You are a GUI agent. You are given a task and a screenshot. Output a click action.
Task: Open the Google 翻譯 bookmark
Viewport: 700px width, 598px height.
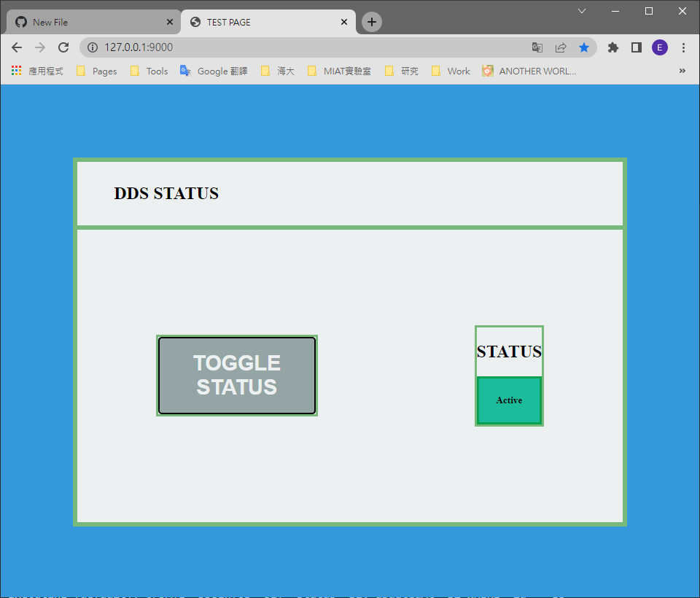[x=214, y=71]
